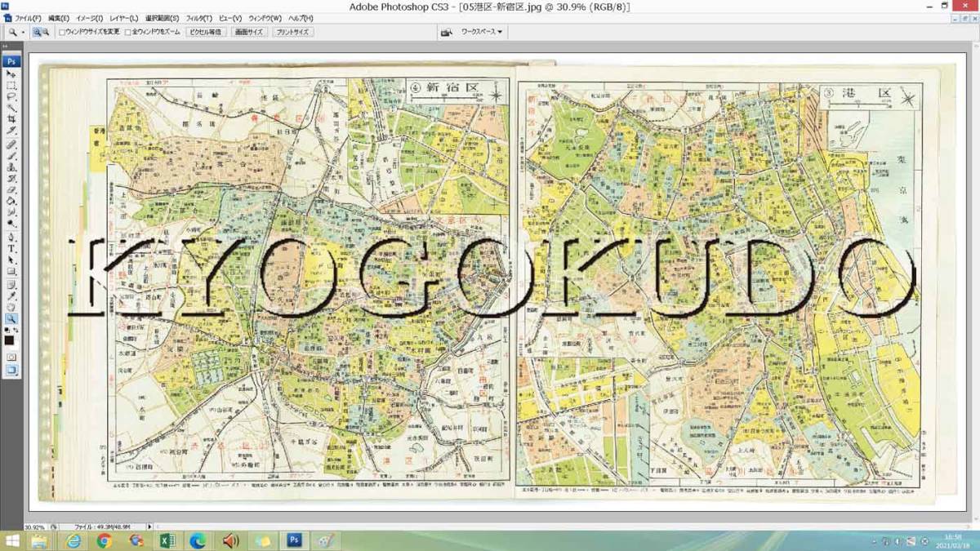Switch to Photoshop taskbar button

[293, 541]
